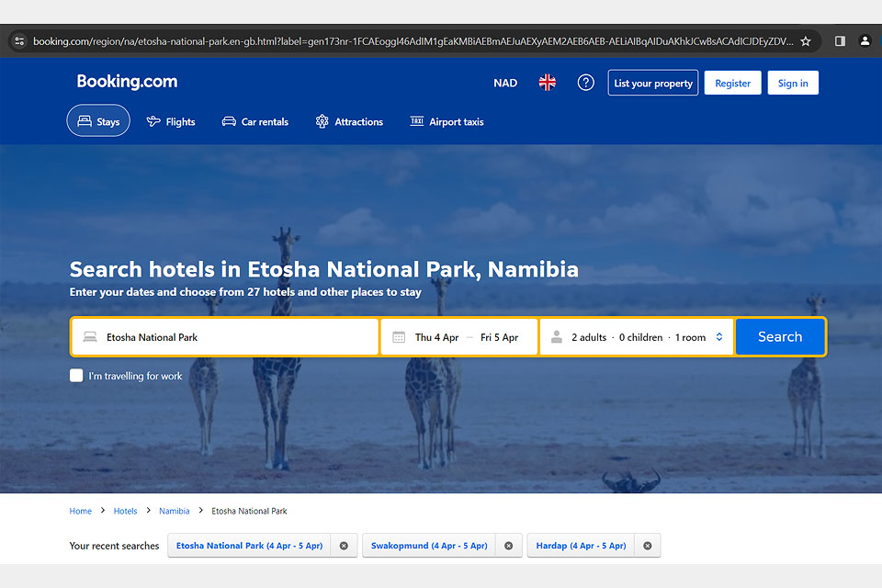Follow the Namibia breadcrumb link
882x588 pixels.
175,511
